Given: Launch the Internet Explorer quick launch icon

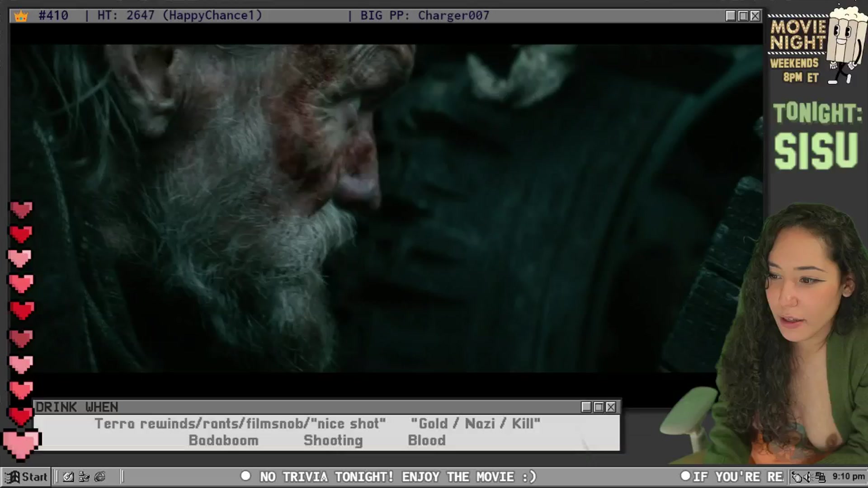Looking at the screenshot, I should [100, 477].
